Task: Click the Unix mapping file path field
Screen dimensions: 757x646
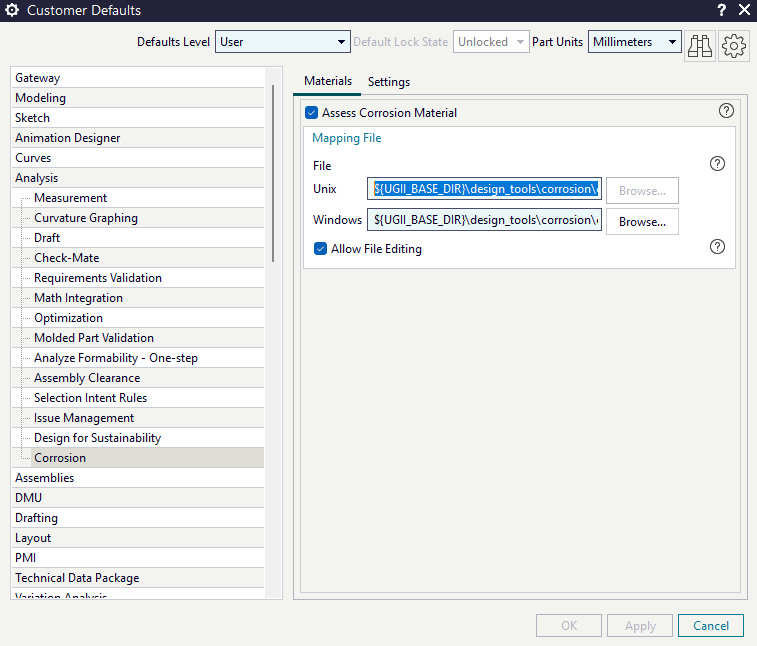Action: 486,189
